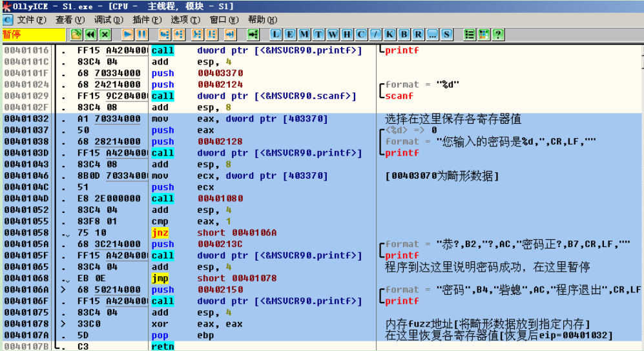Image resolution: width=644 pixels, height=351 pixels.
Task: Open Breakpoints window with B button
Action: (x=404, y=34)
